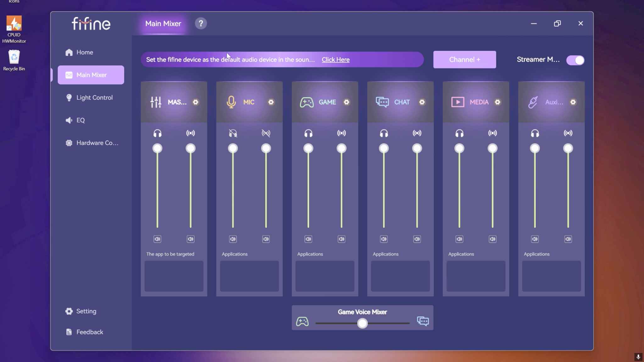The width and height of the screenshot is (644, 362).
Task: Mute GAME channel stream output speaker
Action: [341, 239]
